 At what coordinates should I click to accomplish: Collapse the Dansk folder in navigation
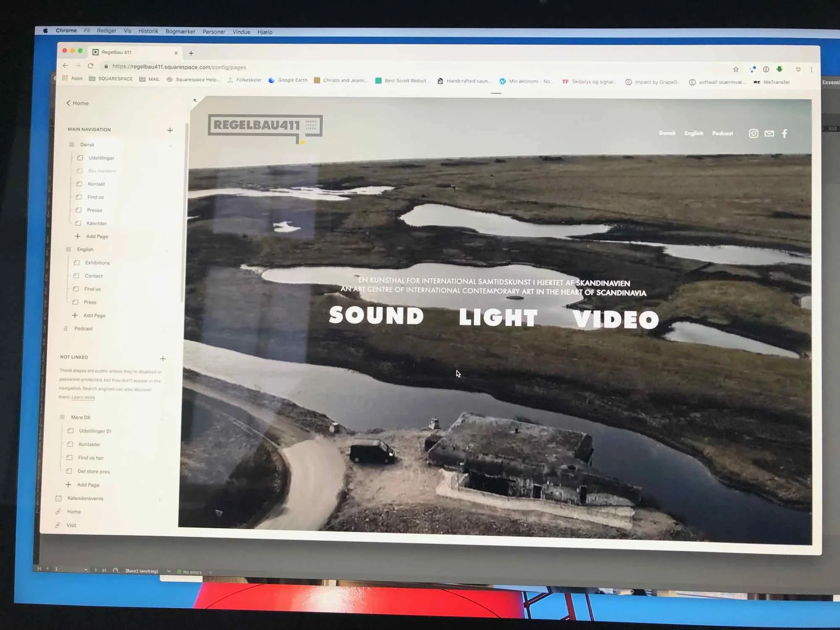(x=170, y=146)
